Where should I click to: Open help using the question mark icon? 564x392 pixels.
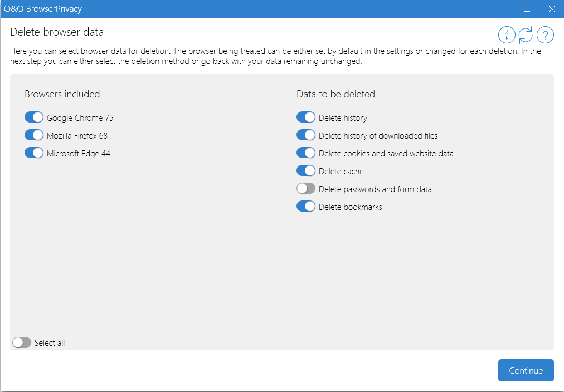click(x=545, y=35)
